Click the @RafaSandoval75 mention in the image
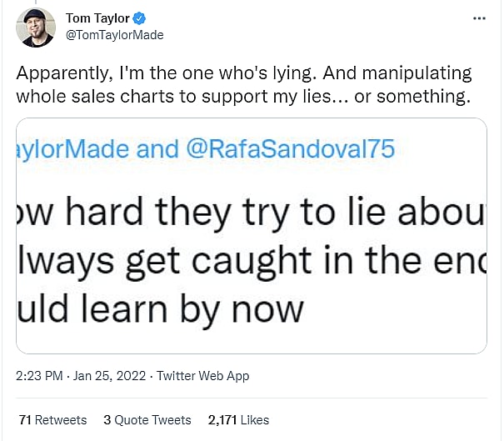 click(288, 148)
